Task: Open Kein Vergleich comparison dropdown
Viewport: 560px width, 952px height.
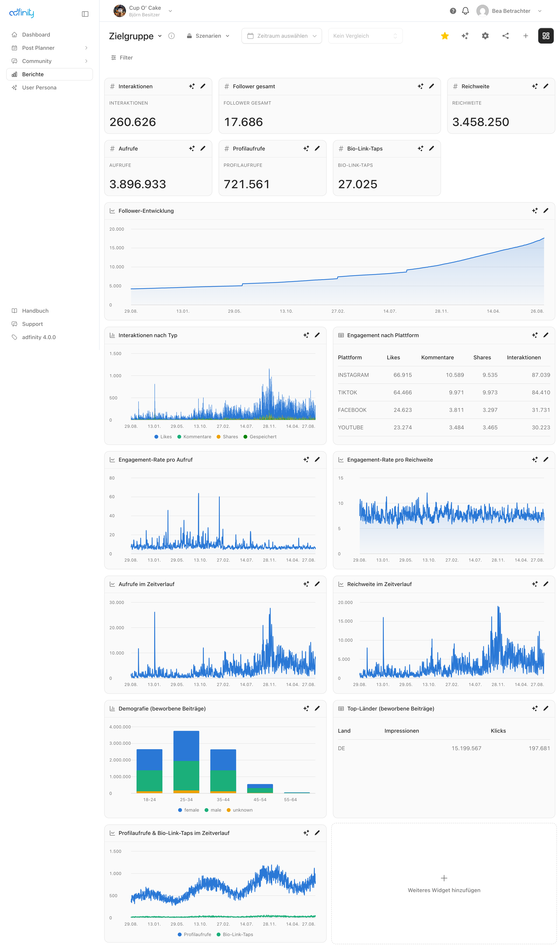Action: click(x=365, y=36)
